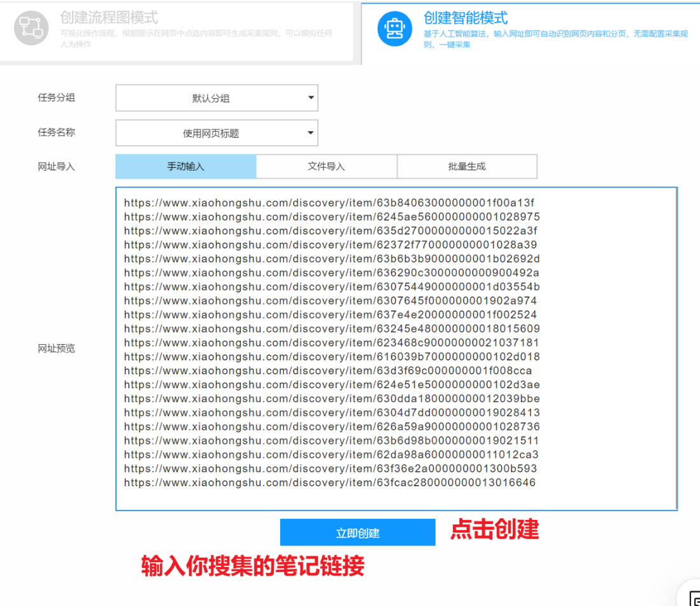Click the 立即创建 button
The image size is (700, 606).
tap(357, 532)
